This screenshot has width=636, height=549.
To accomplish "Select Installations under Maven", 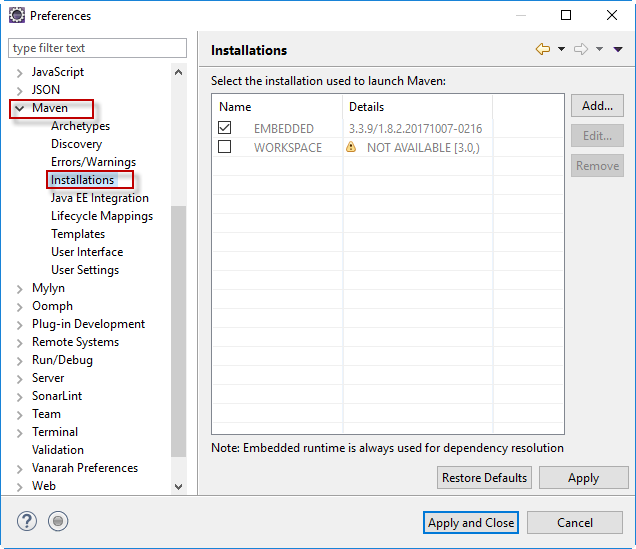I will [83, 180].
